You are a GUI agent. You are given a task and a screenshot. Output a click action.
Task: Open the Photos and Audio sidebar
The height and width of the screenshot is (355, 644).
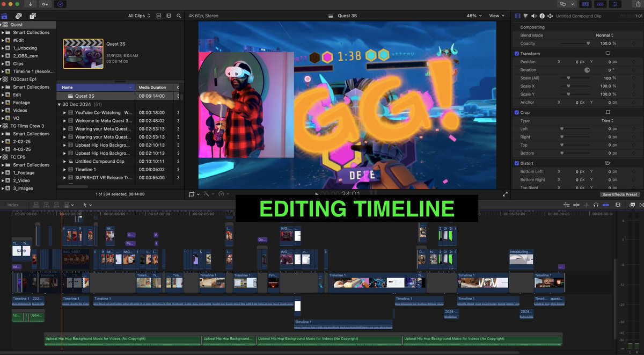pos(19,16)
